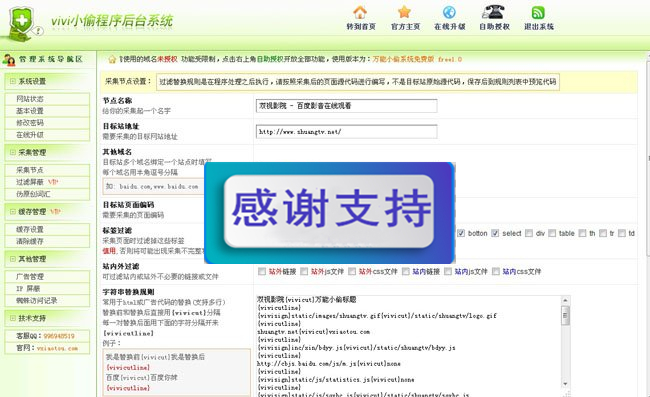Image resolution: width=650 pixels, height=397 pixels.
Task: Click the 标签过滤 row label
Action: tap(117, 230)
